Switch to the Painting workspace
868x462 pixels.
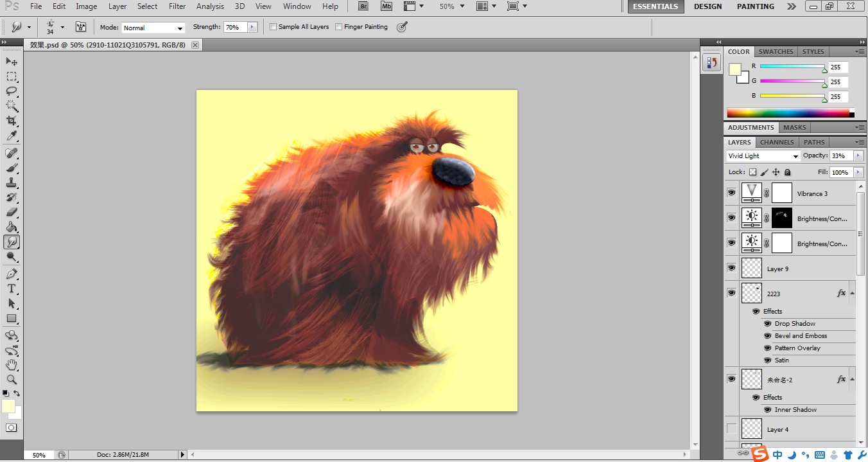(x=756, y=6)
